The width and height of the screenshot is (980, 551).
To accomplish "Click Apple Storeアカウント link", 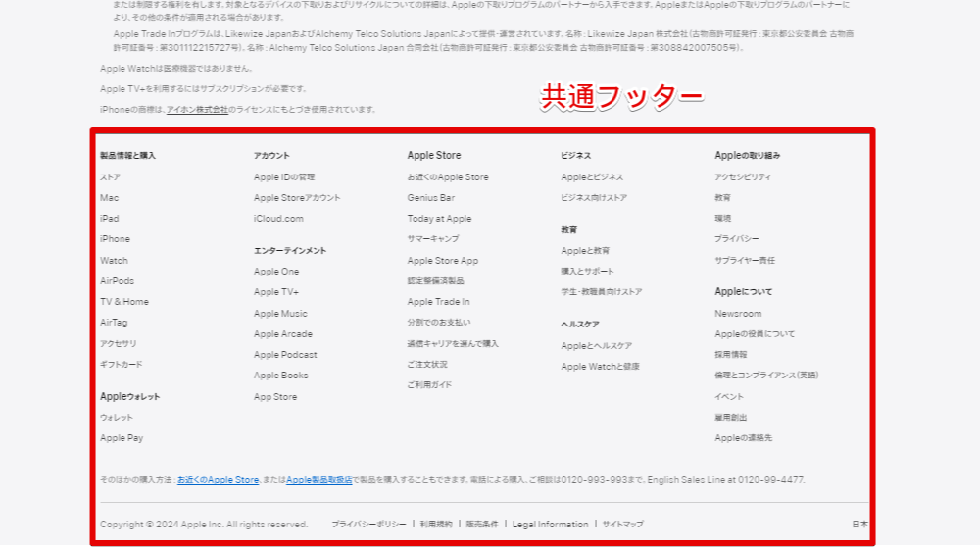I will [297, 198].
